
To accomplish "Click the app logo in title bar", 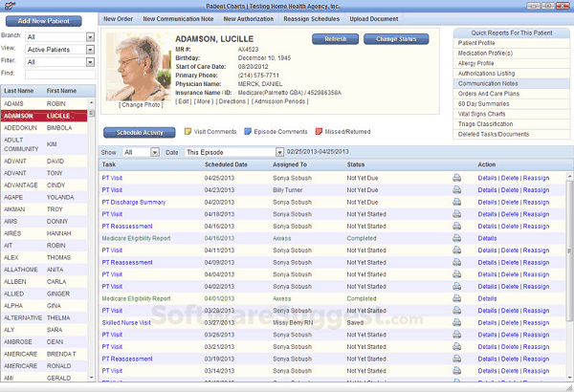I will point(7,6).
